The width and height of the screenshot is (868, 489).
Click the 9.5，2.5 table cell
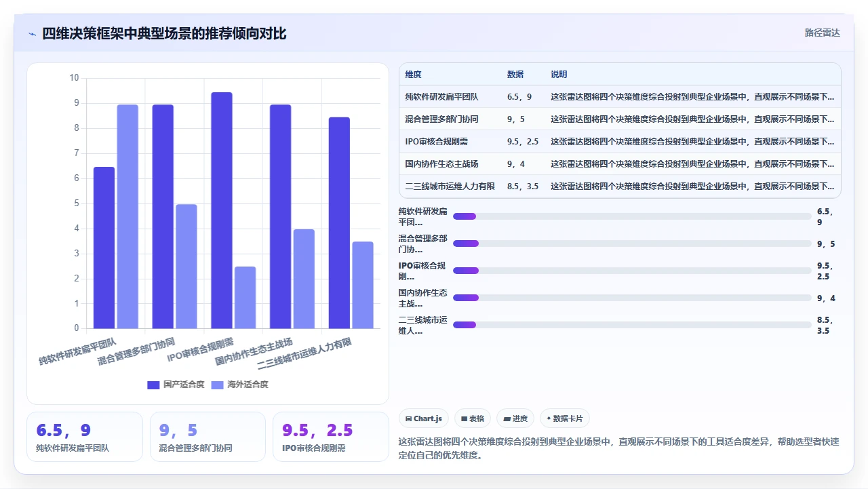coord(523,142)
